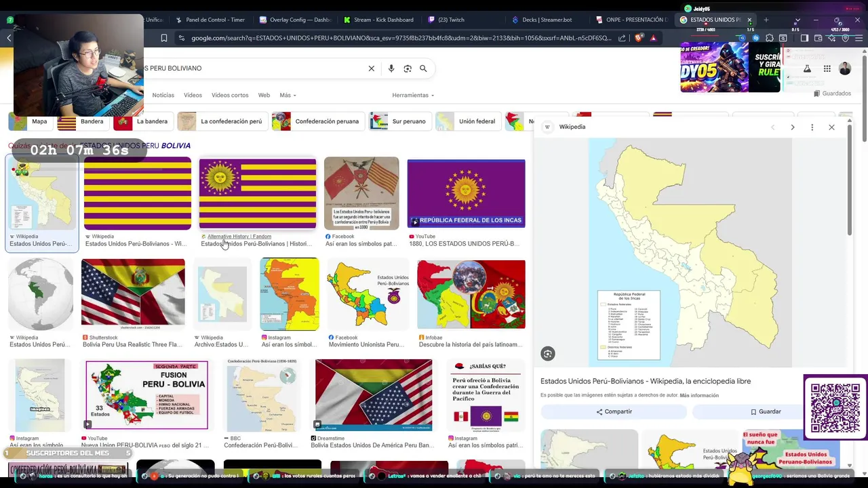Start voice search with microphone icon

tap(391, 68)
